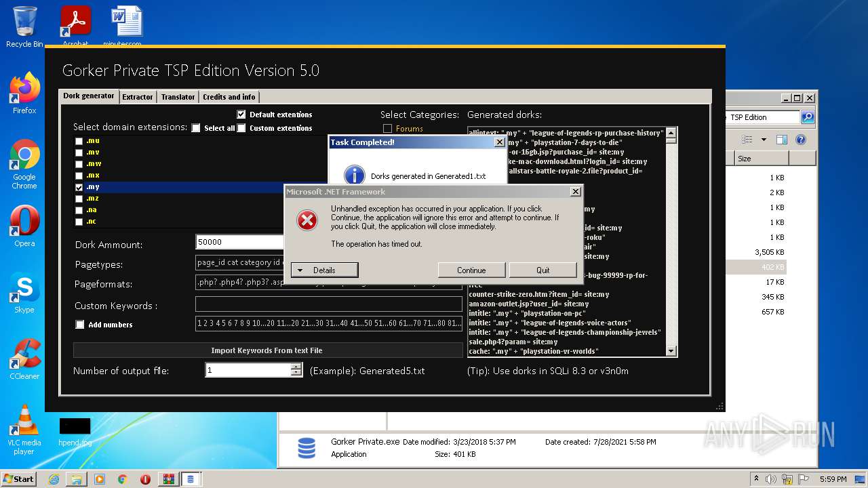Select the sale.php4?param= site:my dork line

[x=513, y=342]
